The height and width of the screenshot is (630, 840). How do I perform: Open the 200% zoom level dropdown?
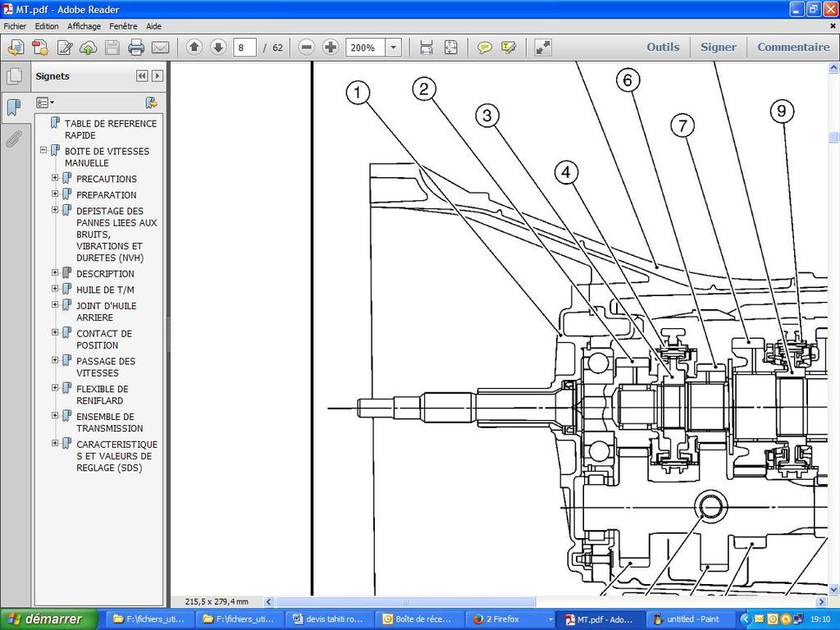point(393,48)
